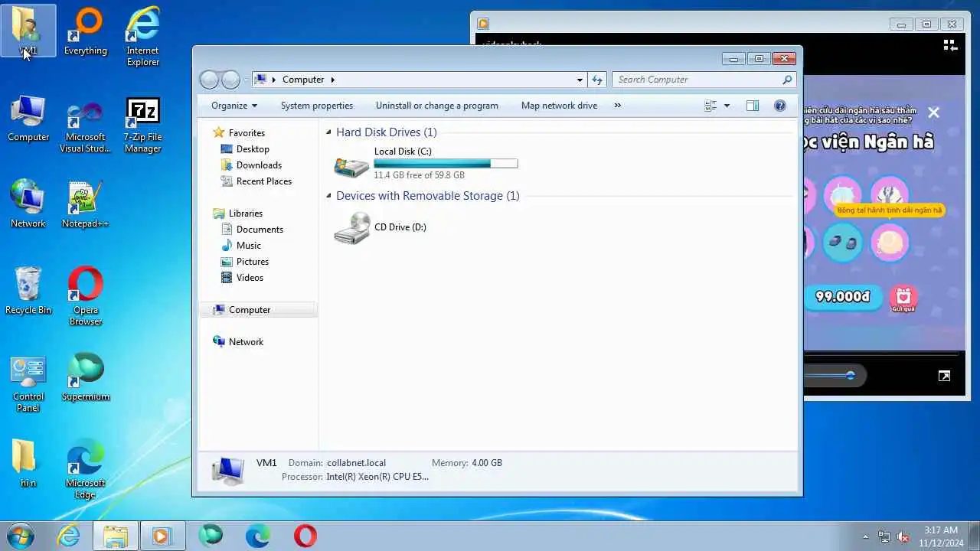The height and width of the screenshot is (551, 980).
Task: Click Map network drive
Action: click(x=559, y=106)
